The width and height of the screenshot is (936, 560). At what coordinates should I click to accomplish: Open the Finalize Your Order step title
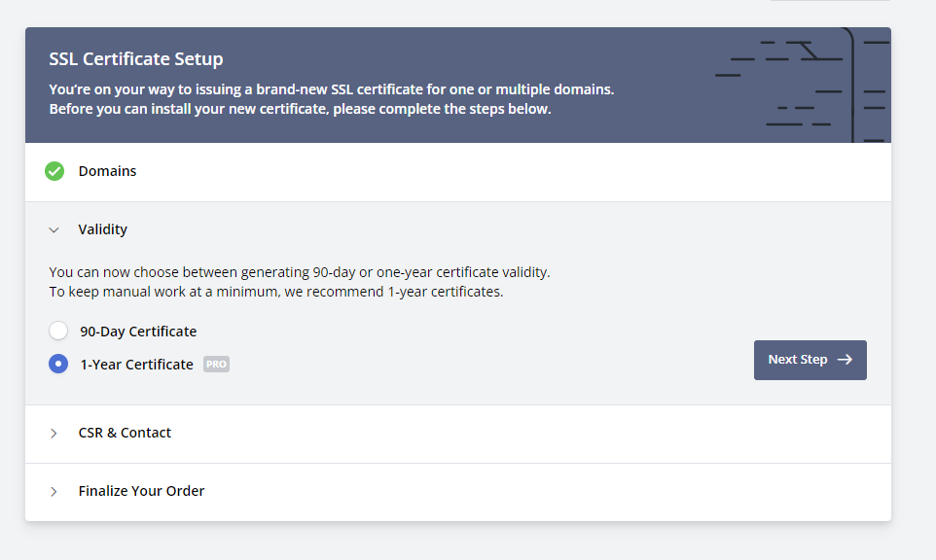[141, 492]
